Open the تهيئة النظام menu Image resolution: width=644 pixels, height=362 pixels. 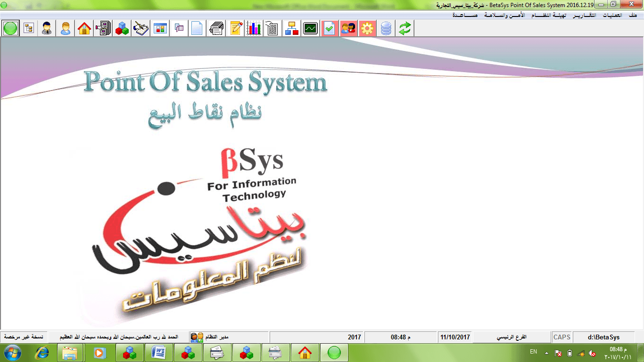(550, 15)
